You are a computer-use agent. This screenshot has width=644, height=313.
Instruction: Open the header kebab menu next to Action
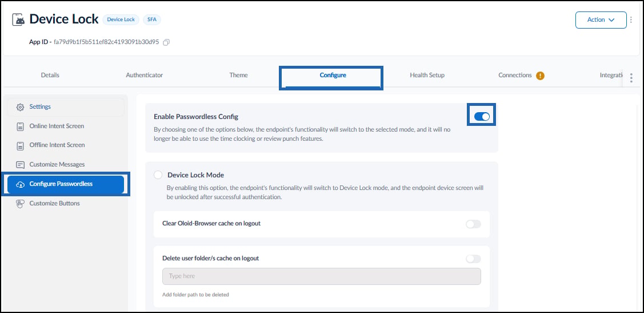point(631,20)
